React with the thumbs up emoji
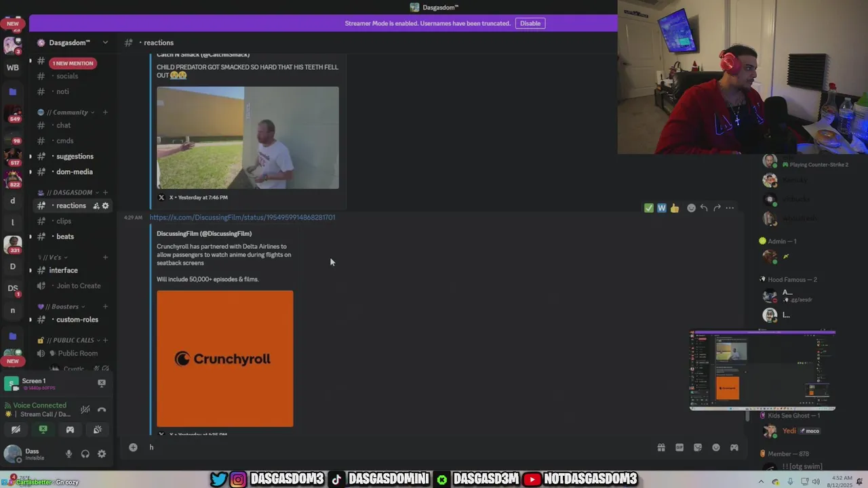868x488 pixels. click(x=675, y=208)
